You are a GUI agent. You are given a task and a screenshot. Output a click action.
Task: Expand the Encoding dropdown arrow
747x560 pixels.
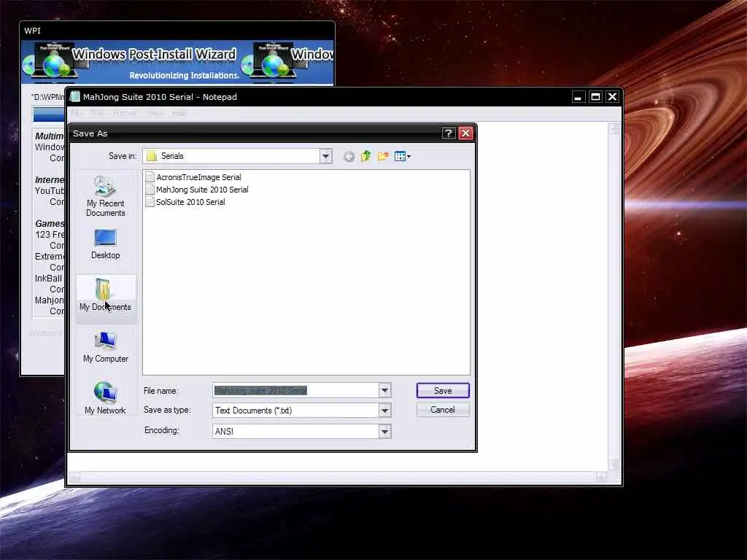tap(385, 432)
